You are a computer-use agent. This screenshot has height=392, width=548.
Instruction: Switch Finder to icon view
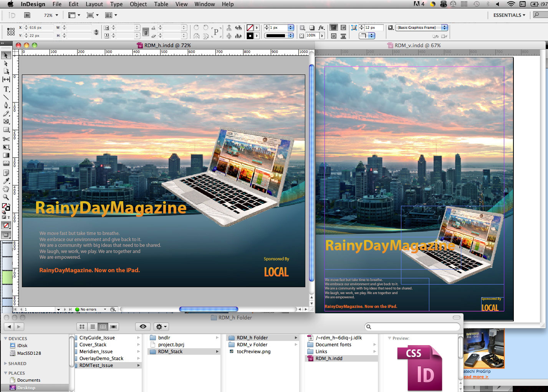[82, 327]
